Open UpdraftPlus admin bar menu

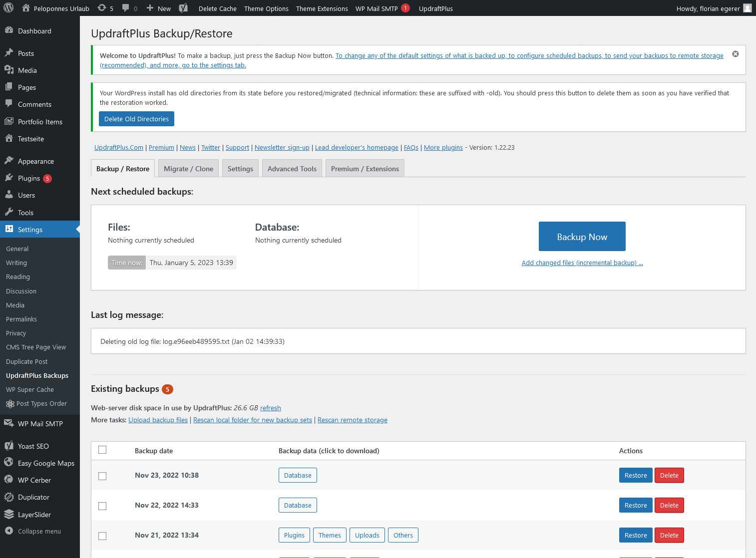pyautogui.click(x=436, y=8)
